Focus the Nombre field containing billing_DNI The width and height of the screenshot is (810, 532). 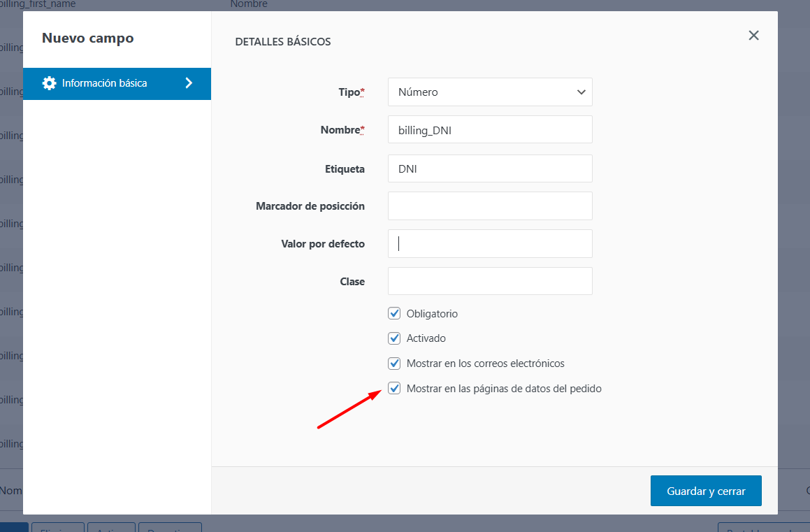[x=489, y=129]
